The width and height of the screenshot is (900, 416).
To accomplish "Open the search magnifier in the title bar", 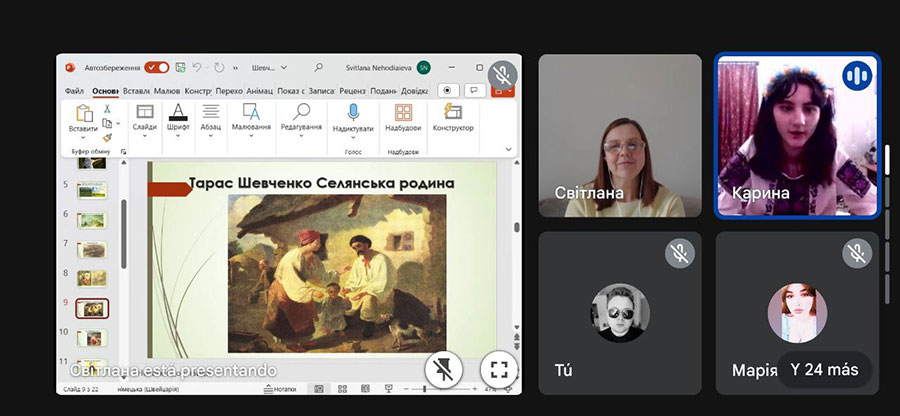I will (x=319, y=68).
